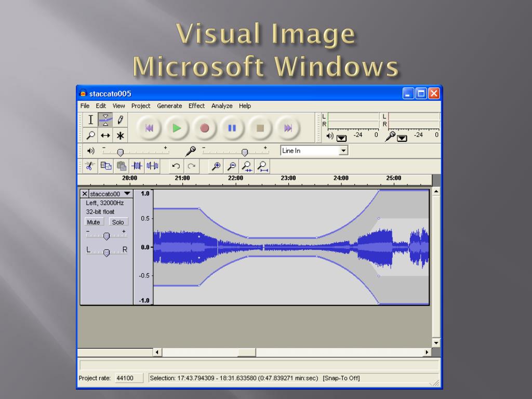Screen dimensions: 532x399
Task: Click the Project rate field 44100
Action: tap(129, 378)
